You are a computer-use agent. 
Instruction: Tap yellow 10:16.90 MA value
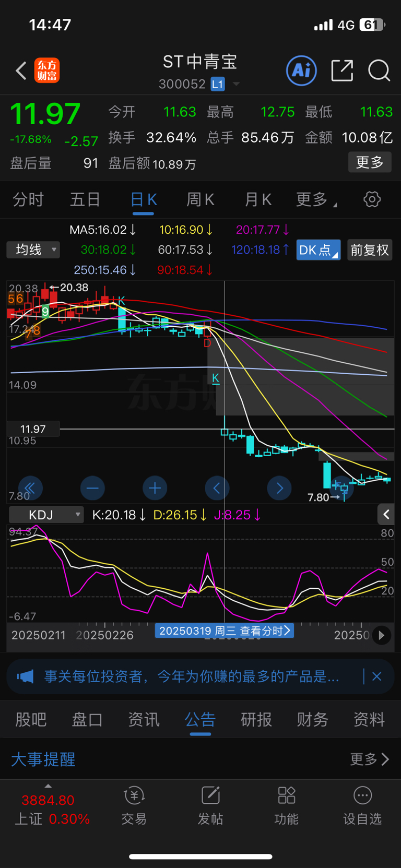pos(186,230)
